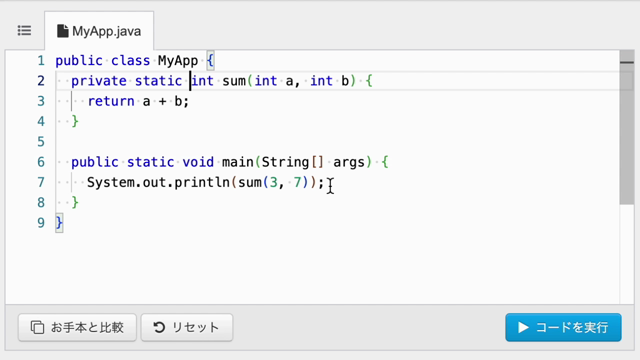Click 'class' keyword on line 1
Image resolution: width=640 pixels, height=360 pixels.
pos(131,61)
